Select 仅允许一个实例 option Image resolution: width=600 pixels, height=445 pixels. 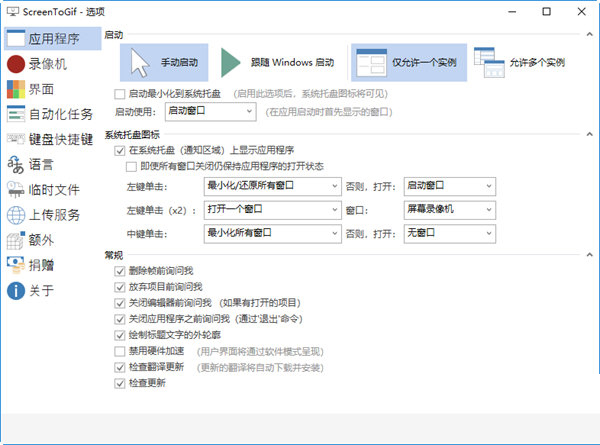coord(409,62)
